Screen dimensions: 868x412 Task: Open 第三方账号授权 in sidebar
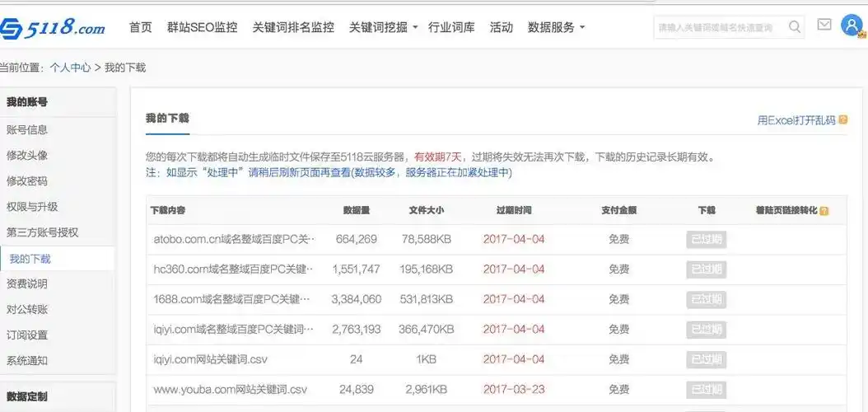[43, 232]
